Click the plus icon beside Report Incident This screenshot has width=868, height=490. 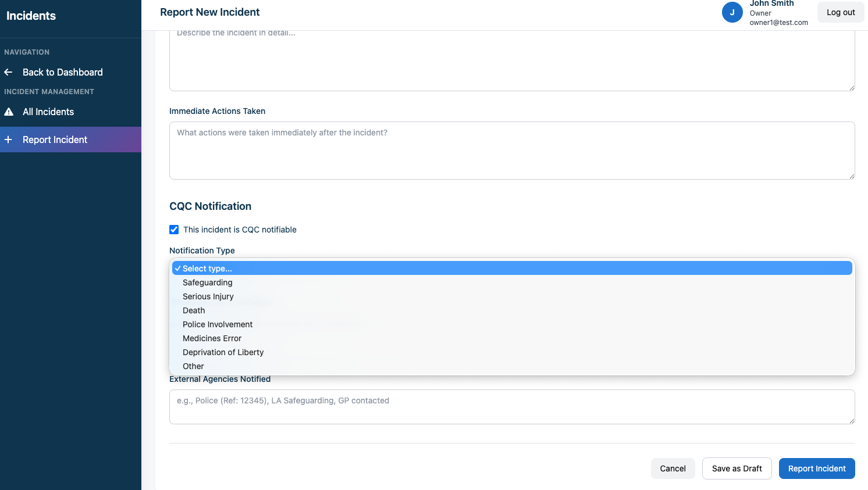tap(8, 140)
